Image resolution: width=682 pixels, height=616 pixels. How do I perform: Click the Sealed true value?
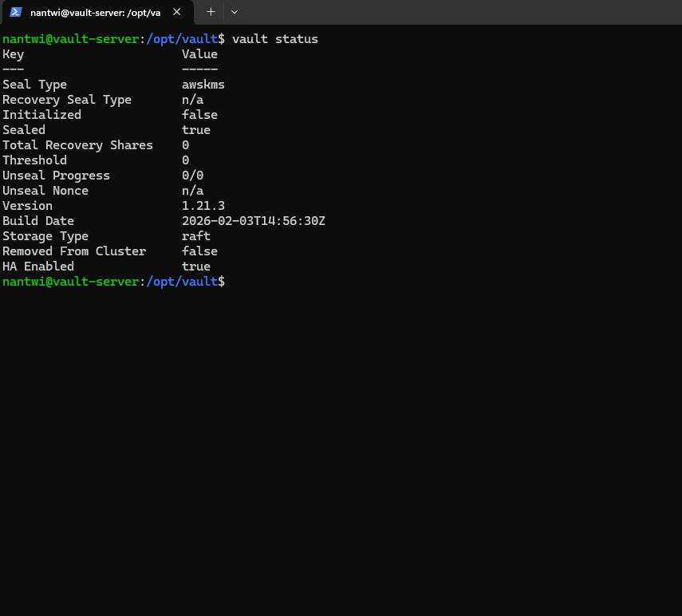pos(196,129)
